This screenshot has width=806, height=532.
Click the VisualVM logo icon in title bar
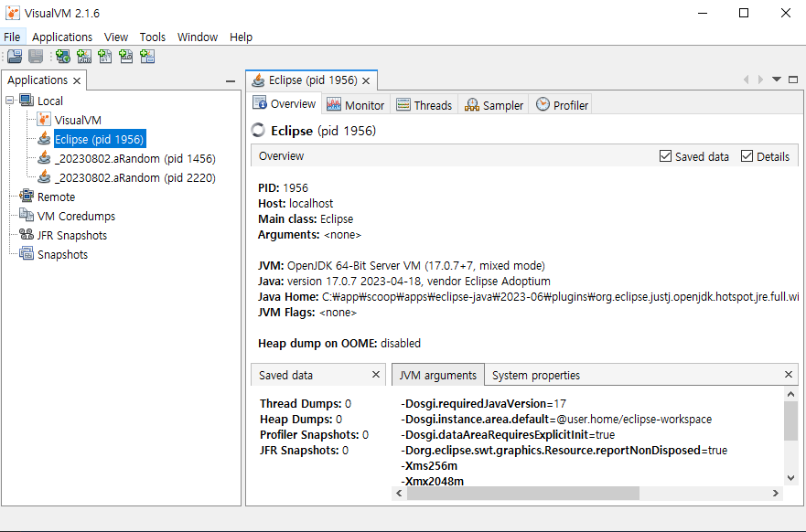click(x=12, y=13)
